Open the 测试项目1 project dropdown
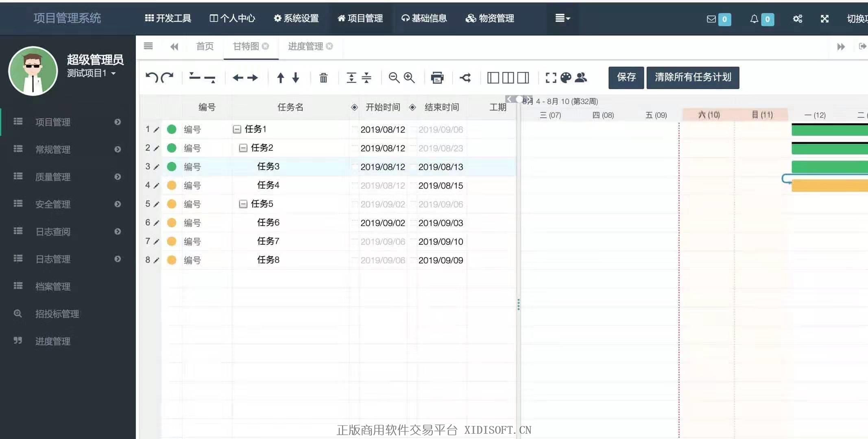 tap(91, 74)
